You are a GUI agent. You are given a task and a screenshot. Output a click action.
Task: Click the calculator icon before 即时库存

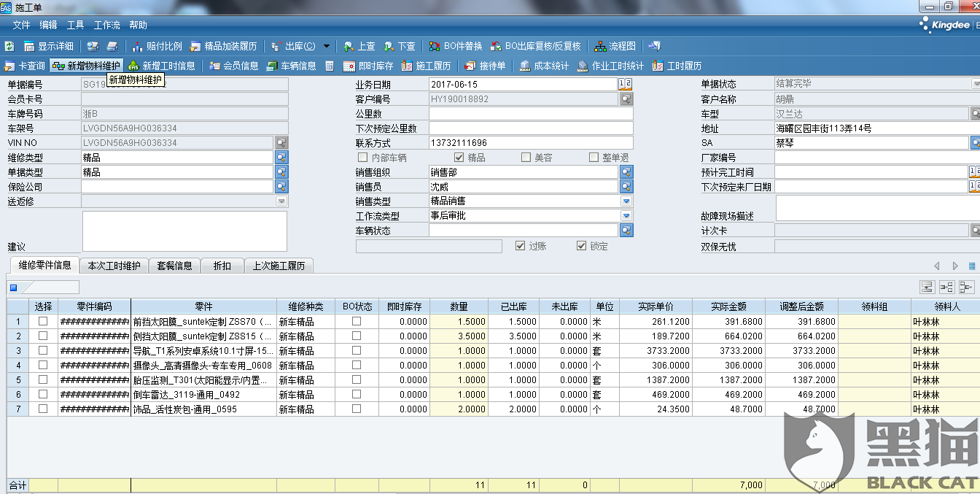(330, 66)
